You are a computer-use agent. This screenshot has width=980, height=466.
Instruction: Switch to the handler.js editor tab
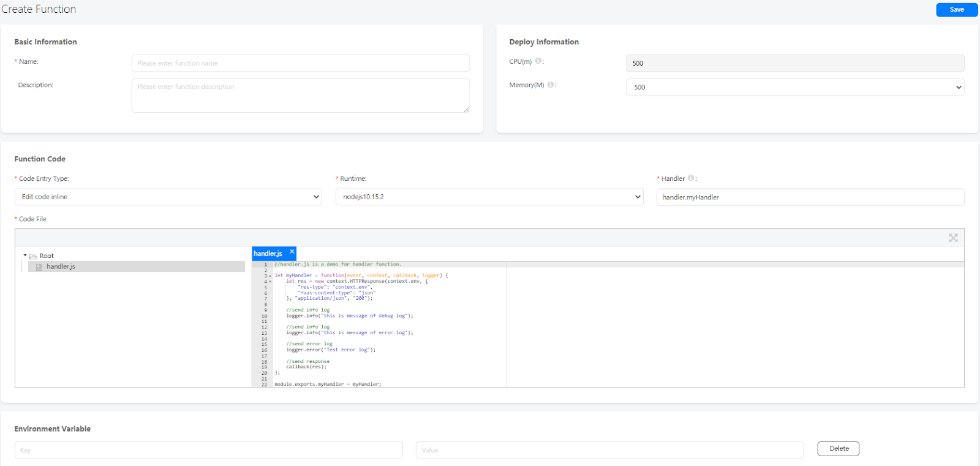268,254
